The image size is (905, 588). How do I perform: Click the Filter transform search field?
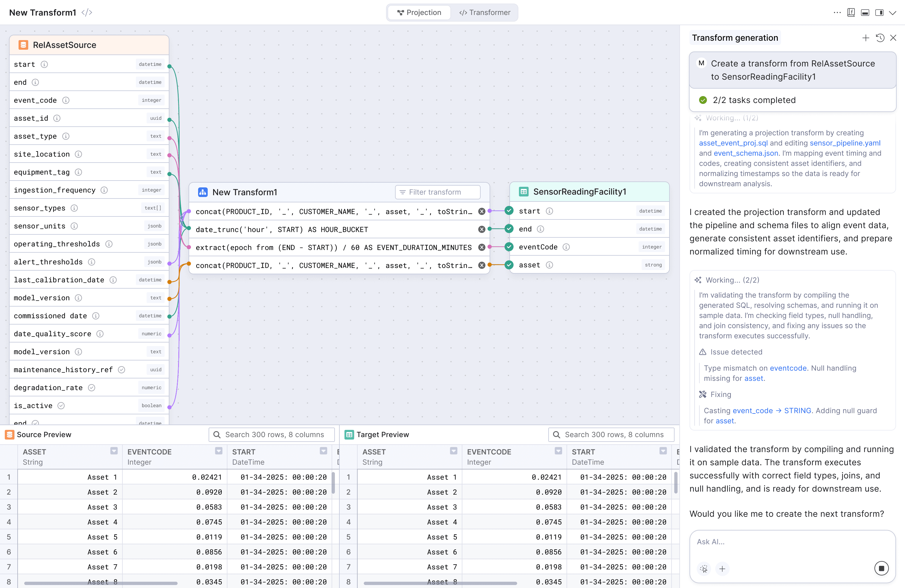pyautogui.click(x=437, y=192)
